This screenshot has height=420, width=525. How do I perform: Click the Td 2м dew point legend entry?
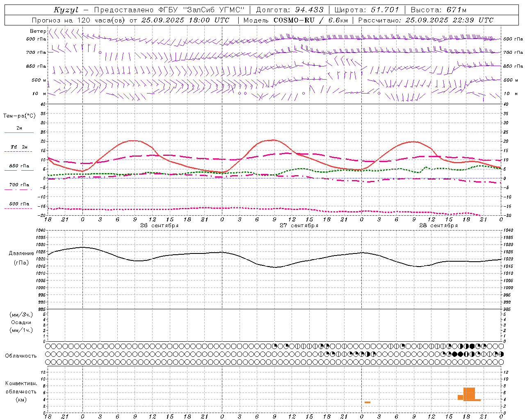coord(19,146)
